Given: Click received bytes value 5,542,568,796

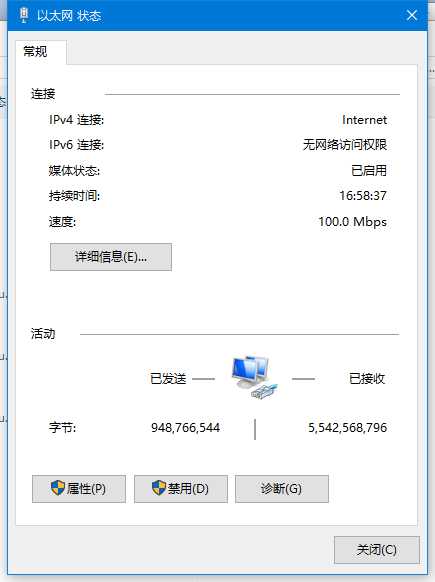Looking at the screenshot, I should pyautogui.click(x=347, y=428).
